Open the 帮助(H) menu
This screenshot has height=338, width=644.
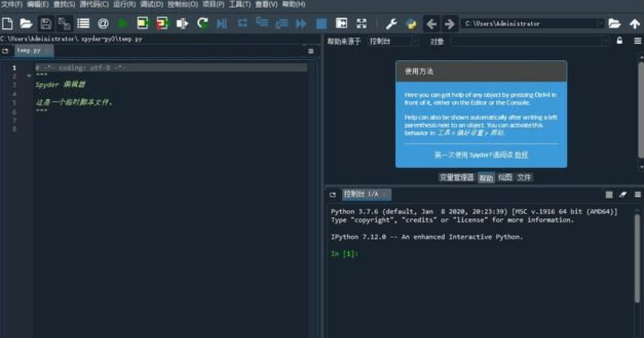[293, 5]
